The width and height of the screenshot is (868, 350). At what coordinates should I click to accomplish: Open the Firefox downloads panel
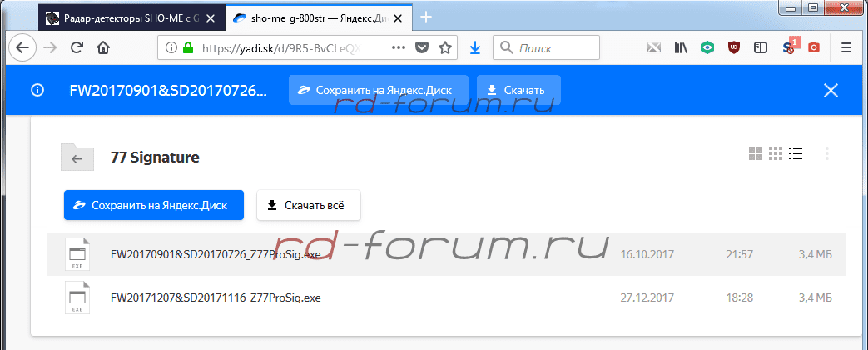[x=474, y=48]
